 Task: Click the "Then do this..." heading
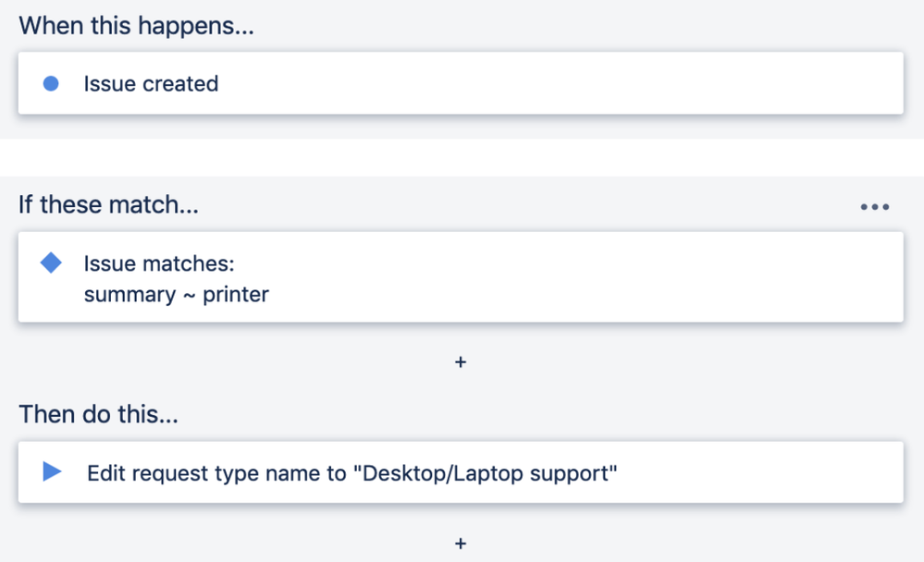(98, 414)
